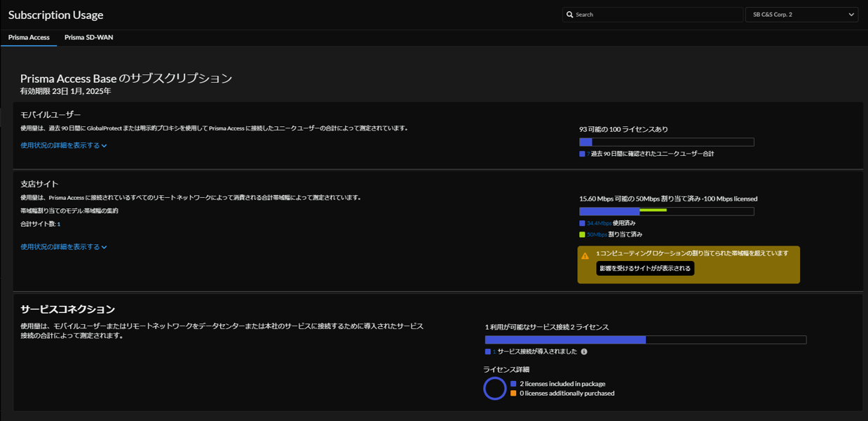Click the Prisma Access Base のサブスクリプション heading
The width and height of the screenshot is (868, 421).
tap(126, 78)
